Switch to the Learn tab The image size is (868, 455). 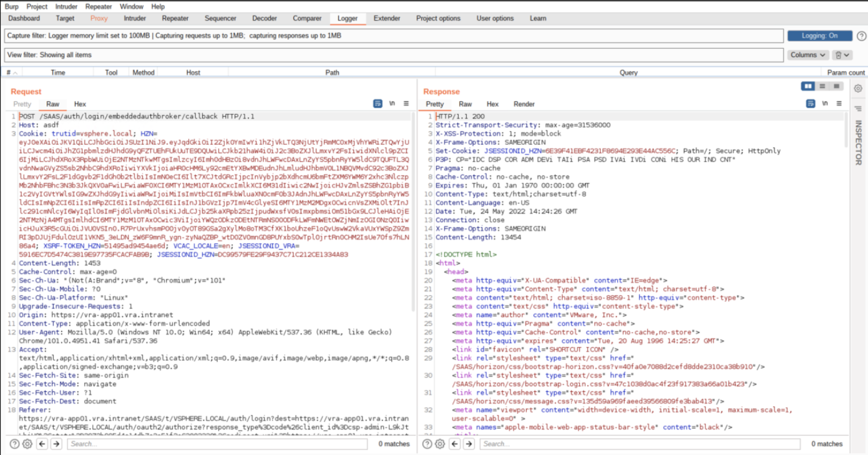(538, 18)
